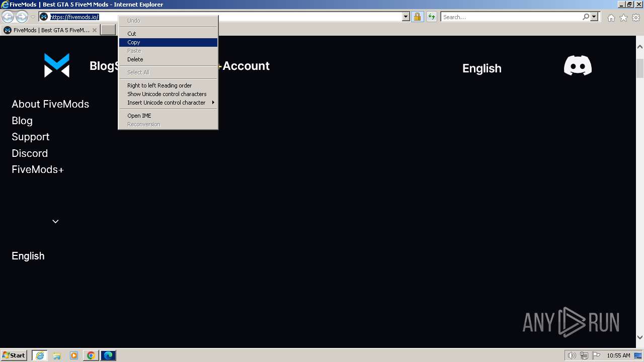Click the search magnifier icon
Screen dimensions: 644x362
(586, 17)
